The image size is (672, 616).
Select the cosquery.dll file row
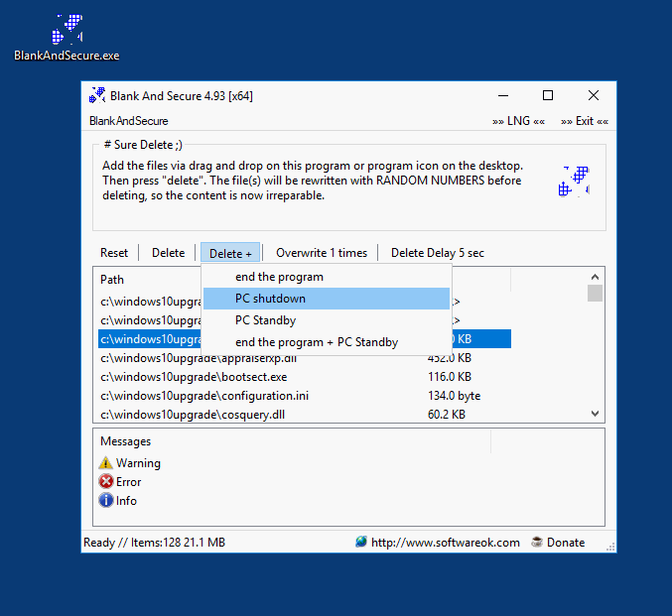pos(305,415)
